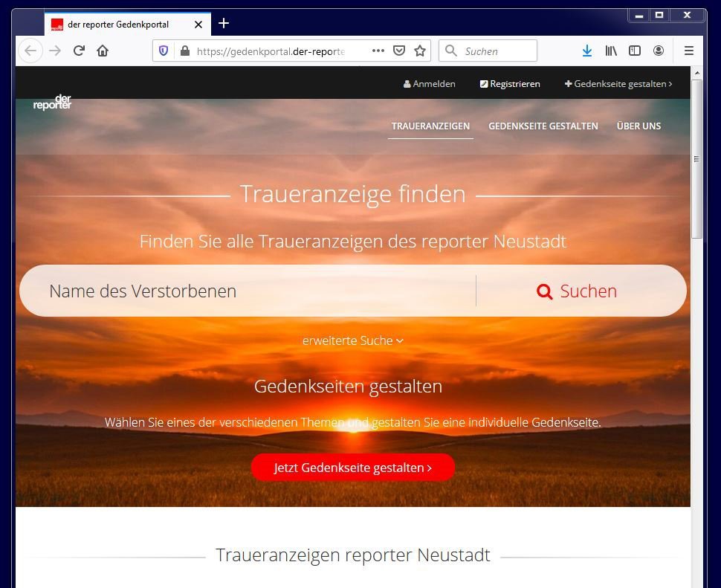Click the scrollbar up arrow
This screenshot has width=721, height=588.
(697, 73)
